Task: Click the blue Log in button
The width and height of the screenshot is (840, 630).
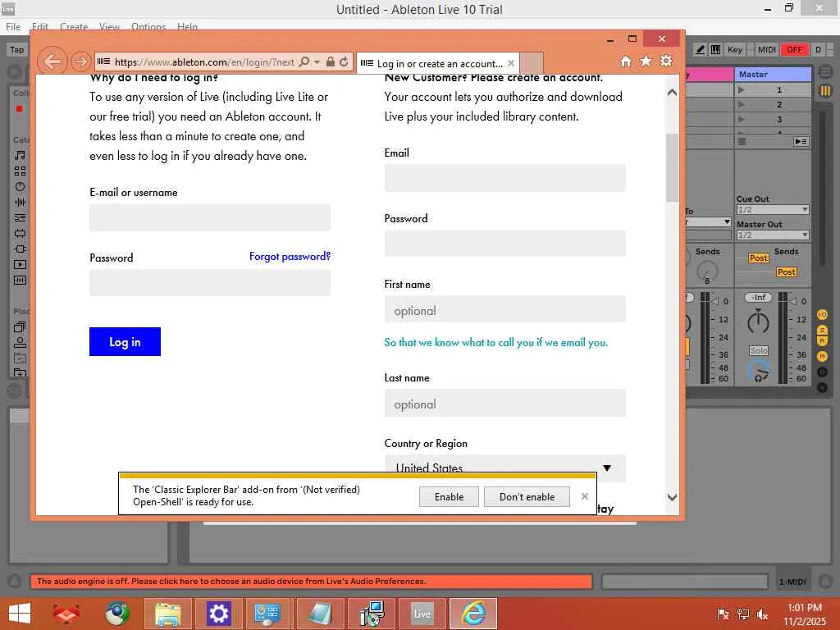Action: click(x=125, y=342)
